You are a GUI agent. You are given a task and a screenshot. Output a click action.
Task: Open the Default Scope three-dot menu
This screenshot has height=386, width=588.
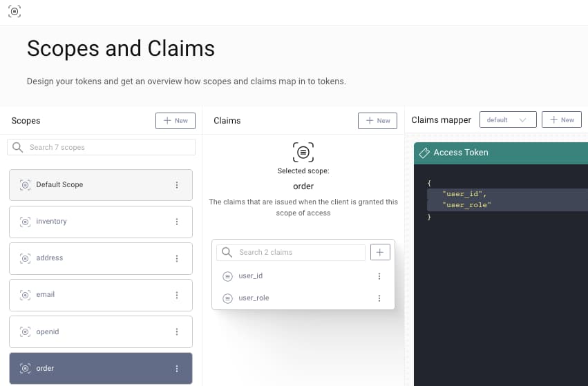[177, 185]
